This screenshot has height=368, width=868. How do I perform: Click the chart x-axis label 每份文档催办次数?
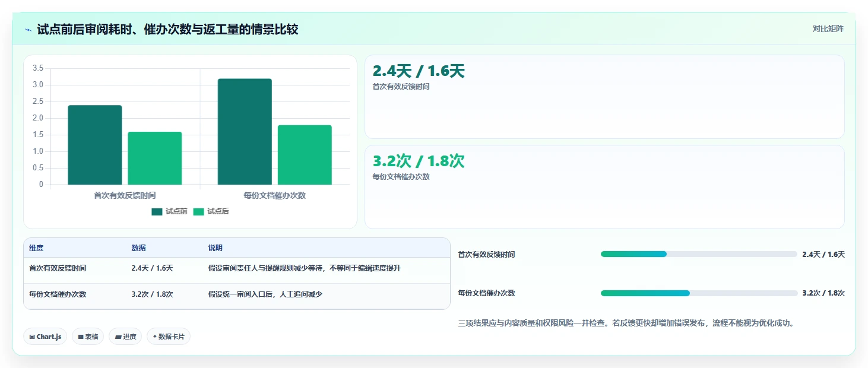tap(274, 195)
